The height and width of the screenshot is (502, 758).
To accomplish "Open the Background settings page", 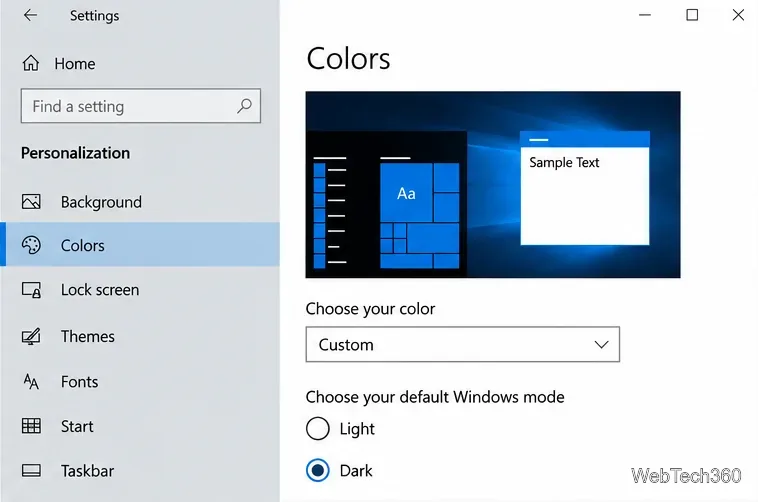I will [140, 202].
